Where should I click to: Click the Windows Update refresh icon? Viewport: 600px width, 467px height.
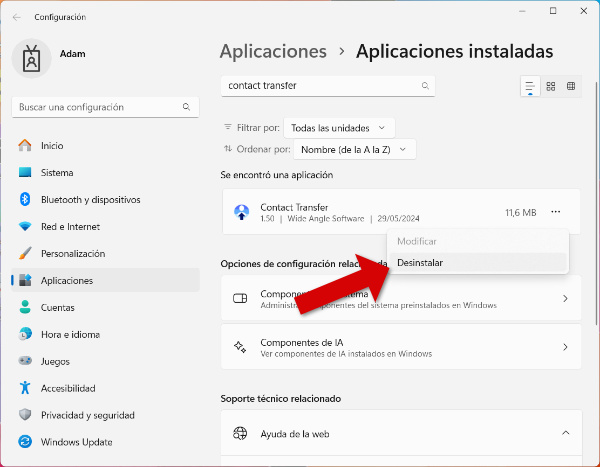tap(25, 442)
